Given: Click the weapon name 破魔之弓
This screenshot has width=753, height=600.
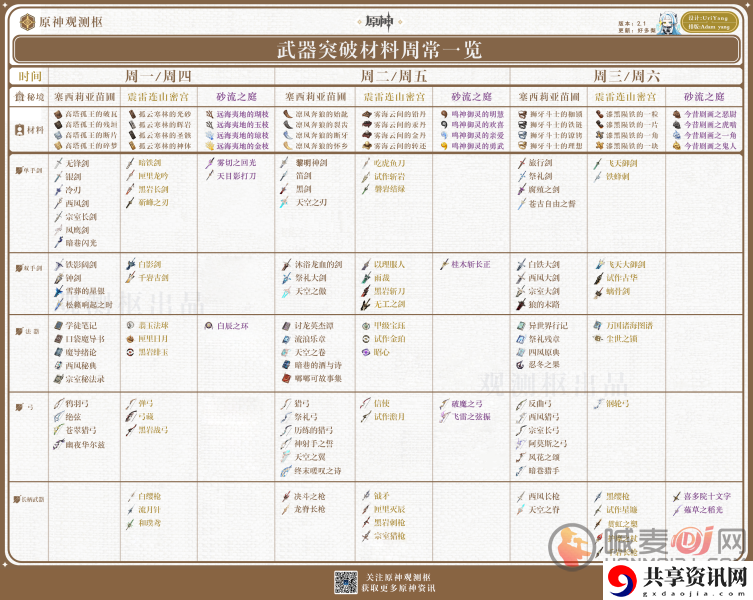Looking at the screenshot, I should pyautogui.click(x=467, y=404).
